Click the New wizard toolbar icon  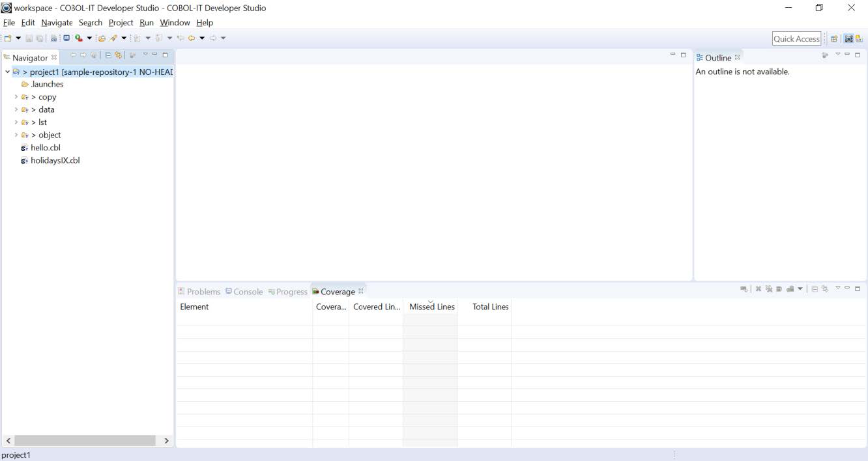coord(8,38)
